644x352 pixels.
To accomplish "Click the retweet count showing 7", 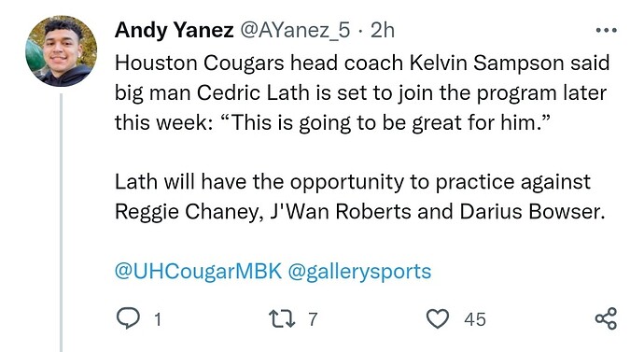I will pos(313,319).
